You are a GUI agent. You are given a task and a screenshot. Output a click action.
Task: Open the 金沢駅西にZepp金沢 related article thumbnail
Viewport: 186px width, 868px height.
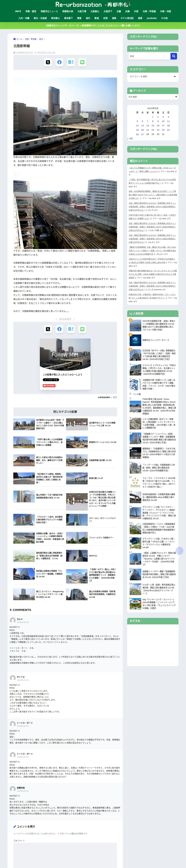coord(24,424)
